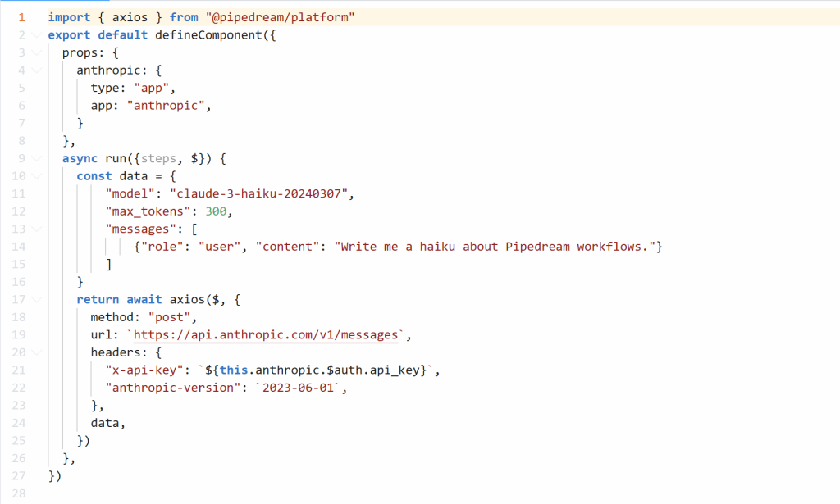Click the props: property name on line 3
Screen dimensions: 840x504
[83, 53]
